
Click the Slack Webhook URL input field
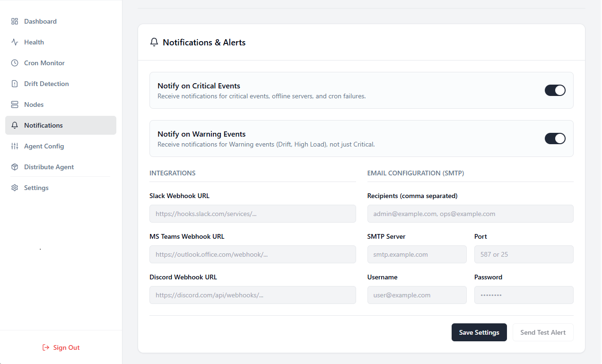(253, 214)
